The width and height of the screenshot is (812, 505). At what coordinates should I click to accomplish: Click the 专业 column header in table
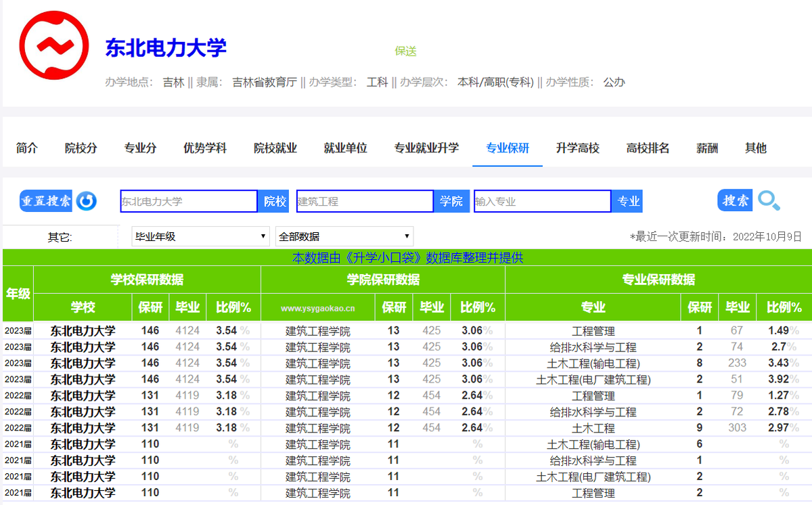(x=593, y=307)
